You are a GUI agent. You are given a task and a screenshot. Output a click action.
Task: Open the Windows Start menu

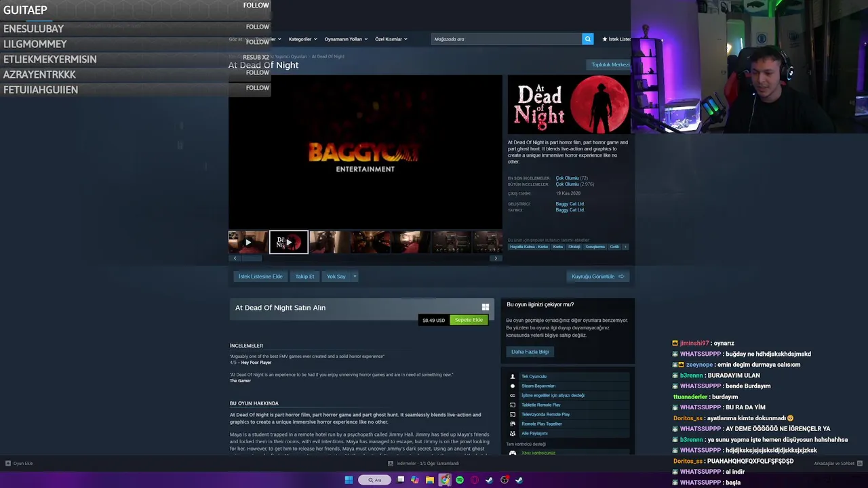[x=349, y=480]
